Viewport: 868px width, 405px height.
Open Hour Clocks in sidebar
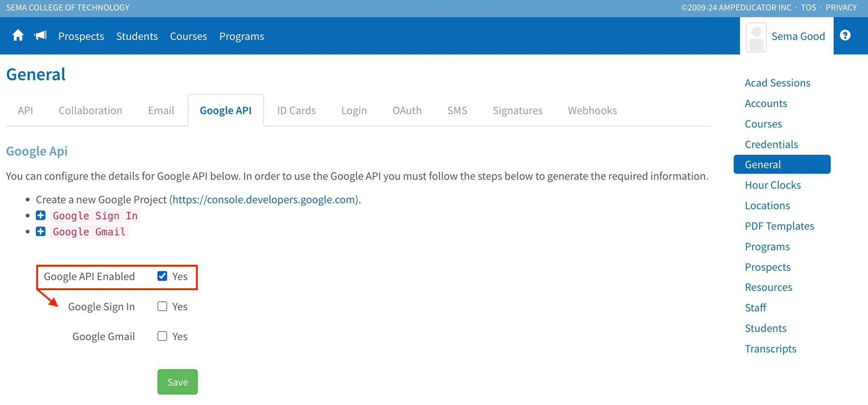tap(773, 185)
